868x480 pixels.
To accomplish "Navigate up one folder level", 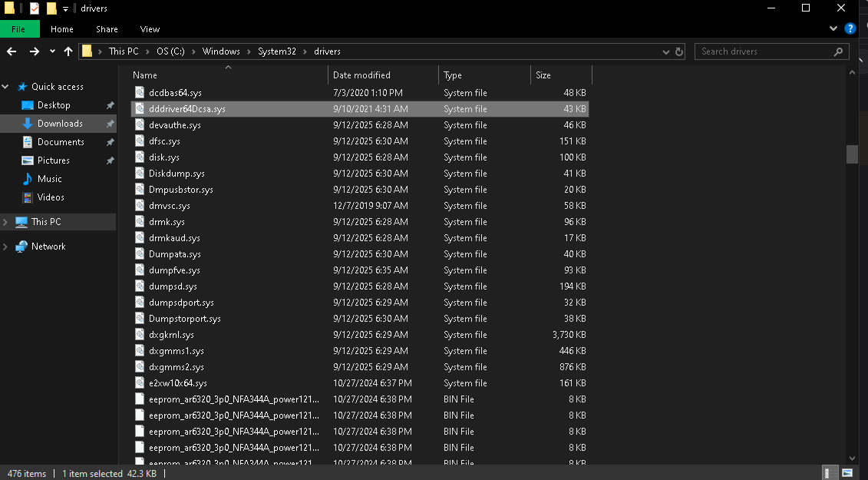I will click(68, 51).
